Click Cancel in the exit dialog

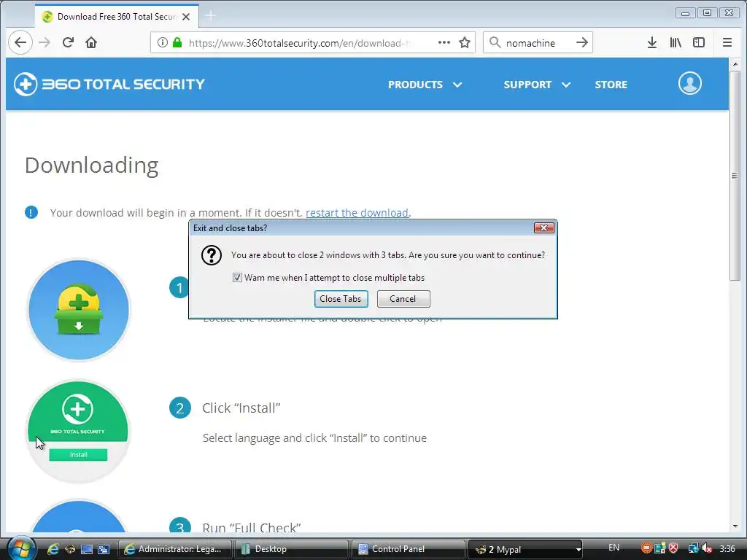click(403, 298)
